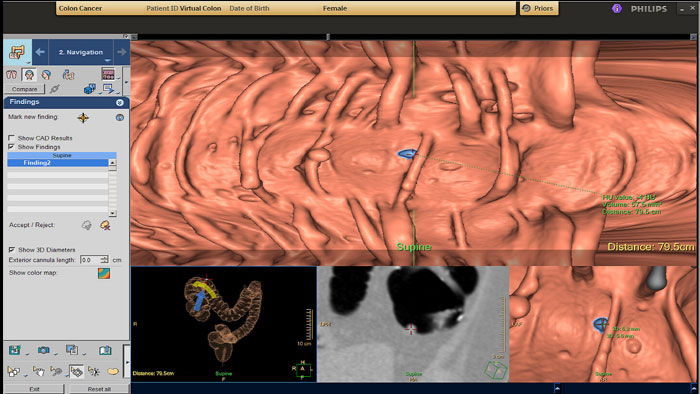This screenshot has height=394, width=700.
Task: Click the Show color map swatch
Action: (x=104, y=273)
